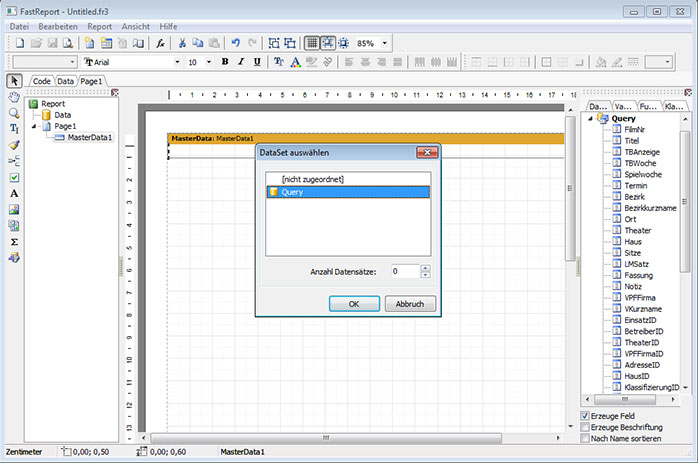Click the Cut scissors icon
Image resolution: width=698 pixels, height=463 pixels.
pyautogui.click(x=183, y=43)
